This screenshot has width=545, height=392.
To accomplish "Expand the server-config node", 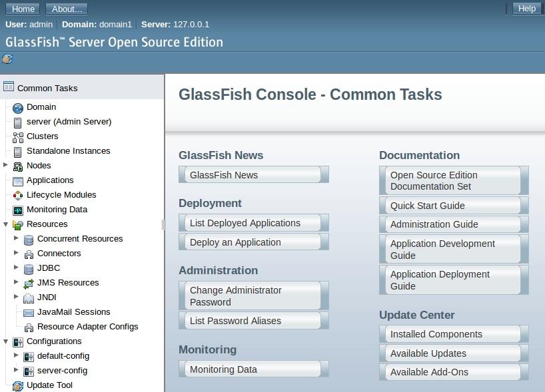I will (x=16, y=369).
